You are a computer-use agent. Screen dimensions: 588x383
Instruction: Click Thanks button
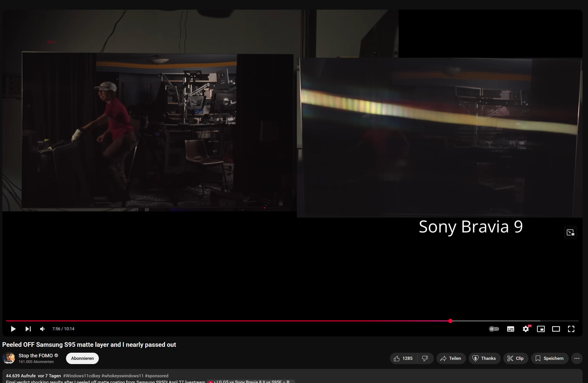[x=484, y=358]
